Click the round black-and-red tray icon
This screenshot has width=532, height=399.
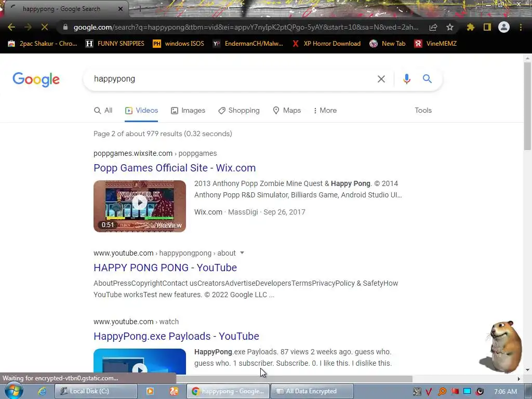click(480, 392)
